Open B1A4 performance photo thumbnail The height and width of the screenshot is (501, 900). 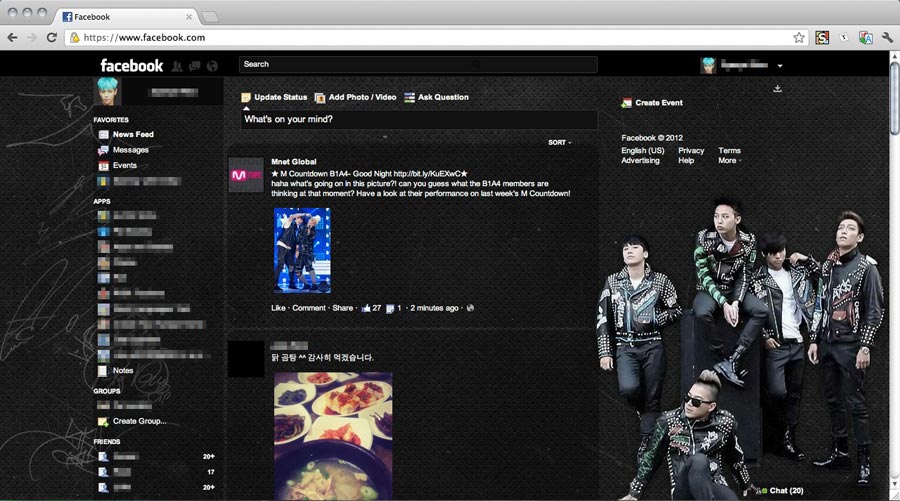[302, 250]
